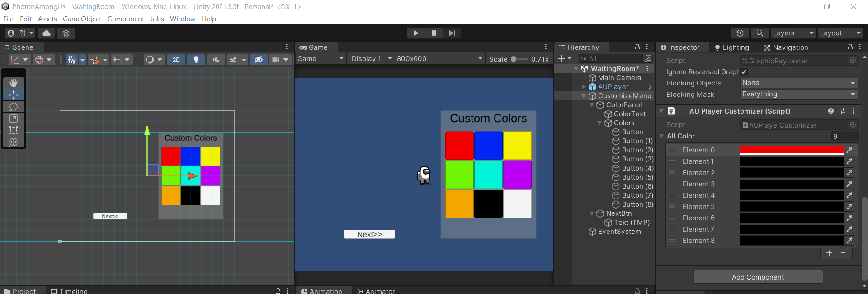This screenshot has width=868, height=294.
Task: Select Button (4) in Hierarchy
Action: tap(633, 168)
